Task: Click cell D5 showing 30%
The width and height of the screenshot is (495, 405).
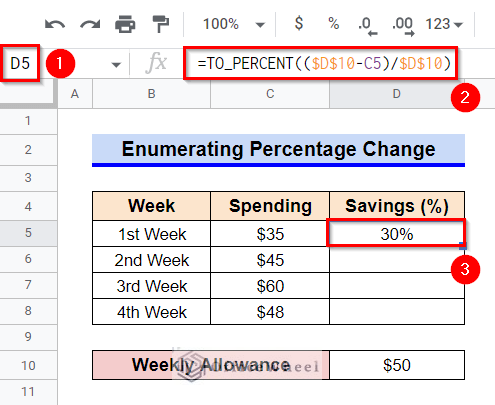Action: tap(397, 234)
